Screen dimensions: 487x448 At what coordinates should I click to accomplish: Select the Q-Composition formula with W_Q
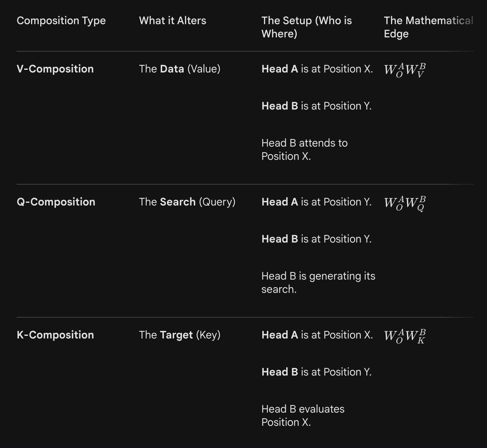point(405,203)
